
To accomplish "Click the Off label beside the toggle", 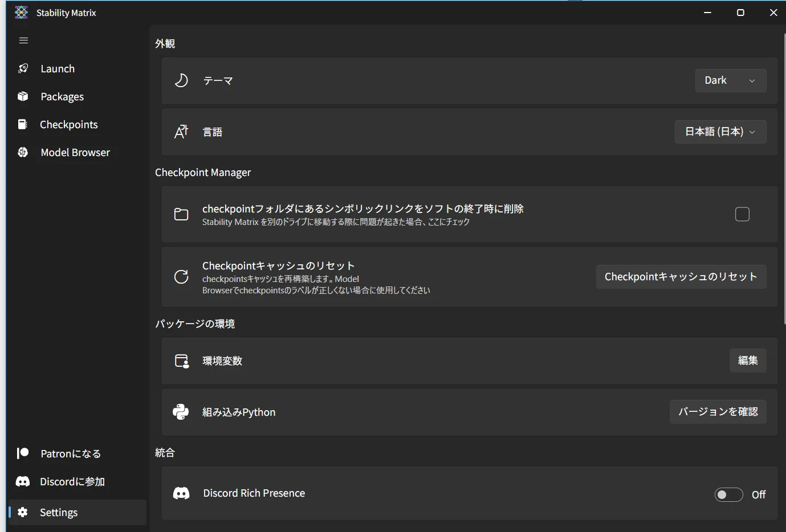I will pos(759,495).
